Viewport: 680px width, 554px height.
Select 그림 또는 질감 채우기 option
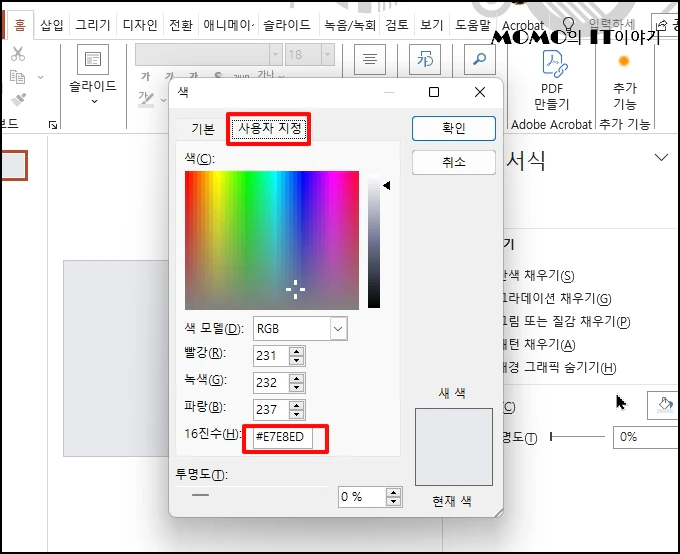pyautogui.click(x=567, y=321)
